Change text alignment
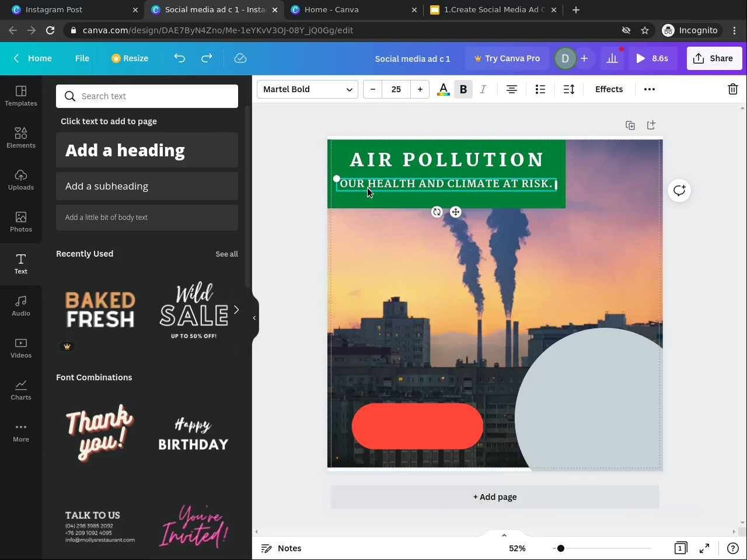 point(512,89)
